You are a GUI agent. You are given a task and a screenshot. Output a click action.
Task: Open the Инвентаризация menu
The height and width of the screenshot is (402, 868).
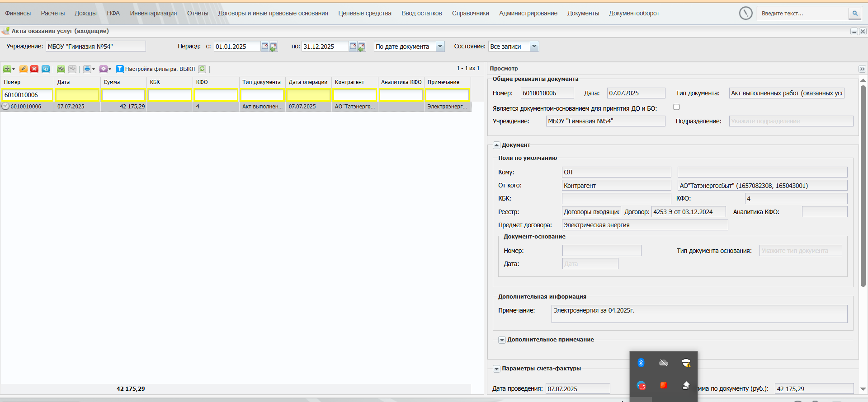point(154,13)
